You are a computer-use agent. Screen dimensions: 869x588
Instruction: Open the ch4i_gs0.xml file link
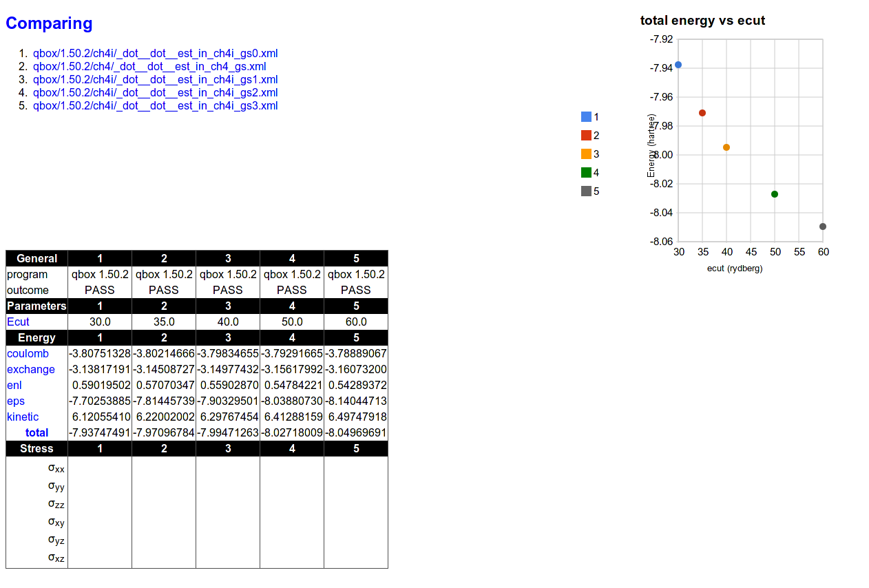click(x=155, y=54)
